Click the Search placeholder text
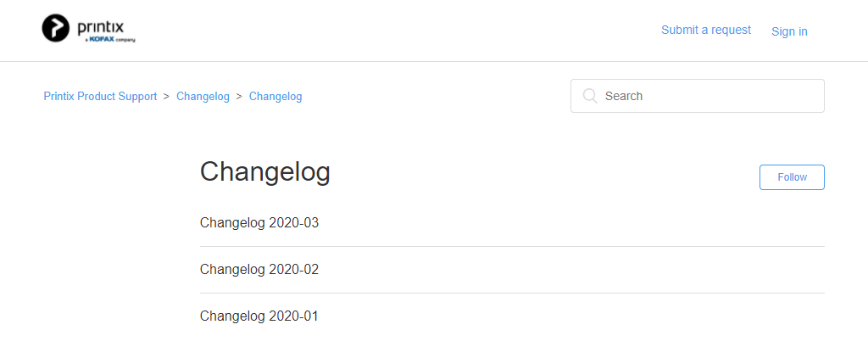Screen dimensions: 868x347 point(624,96)
